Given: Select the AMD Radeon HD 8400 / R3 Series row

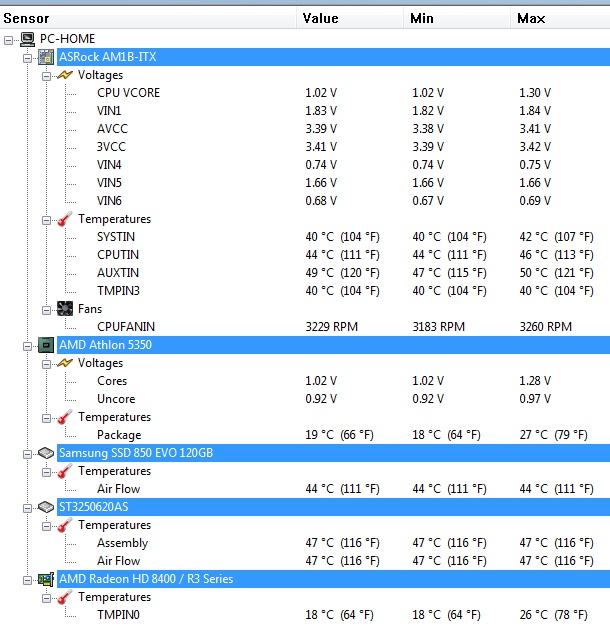Looking at the screenshot, I should (x=333, y=579).
